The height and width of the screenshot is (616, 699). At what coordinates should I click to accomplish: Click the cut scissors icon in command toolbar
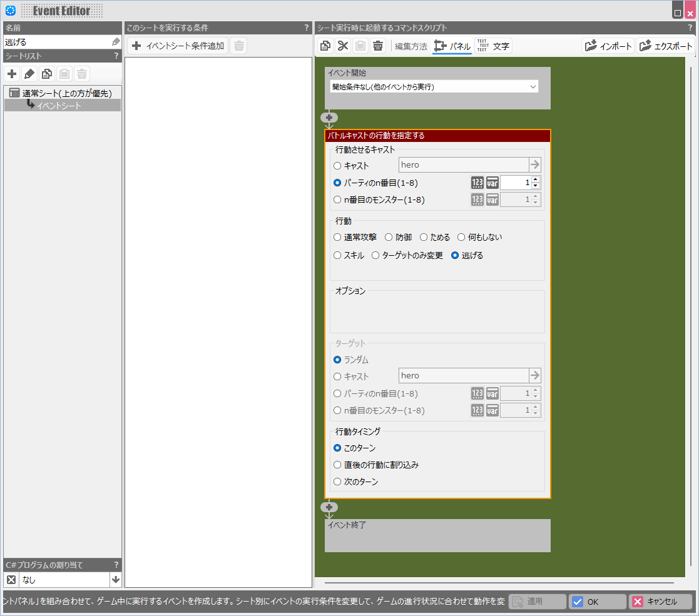[x=343, y=46]
